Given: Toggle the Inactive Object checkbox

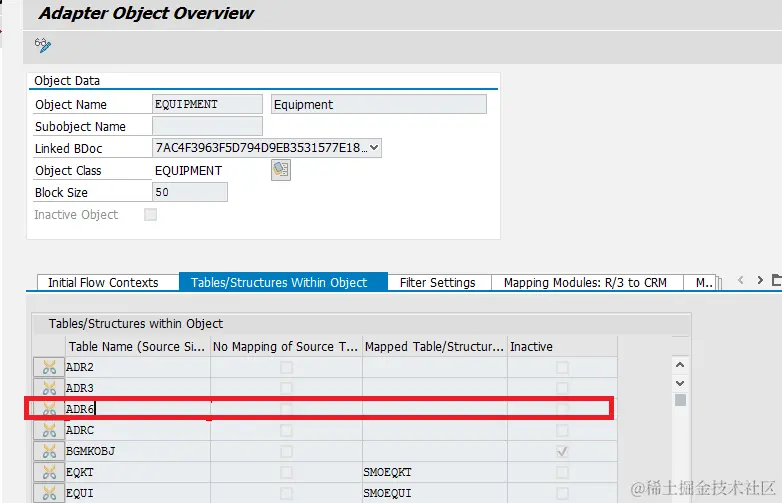Looking at the screenshot, I should pos(150,214).
